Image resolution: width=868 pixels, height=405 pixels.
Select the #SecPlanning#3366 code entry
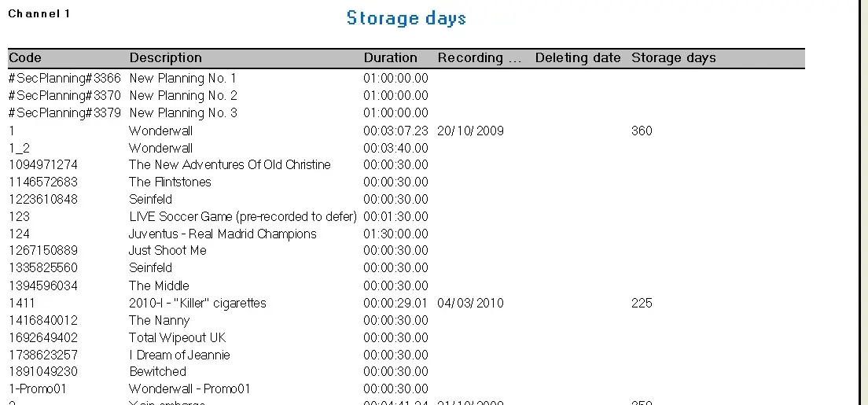(64, 79)
